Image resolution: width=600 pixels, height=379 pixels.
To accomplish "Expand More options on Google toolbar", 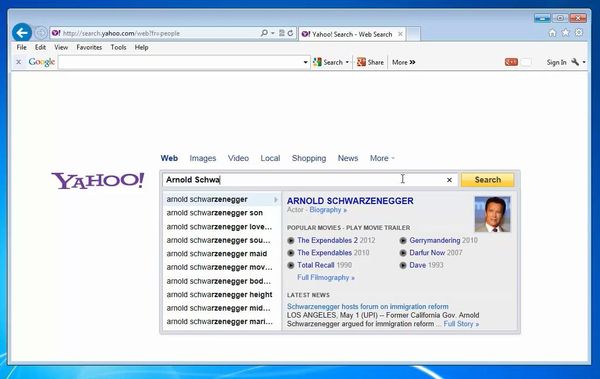I will coord(404,62).
